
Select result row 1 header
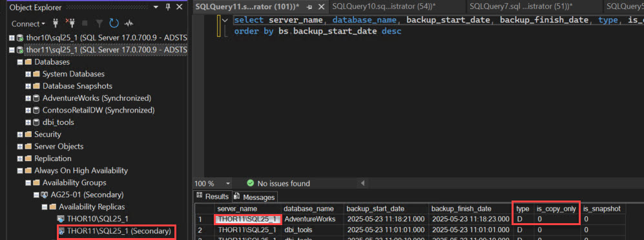204,219
